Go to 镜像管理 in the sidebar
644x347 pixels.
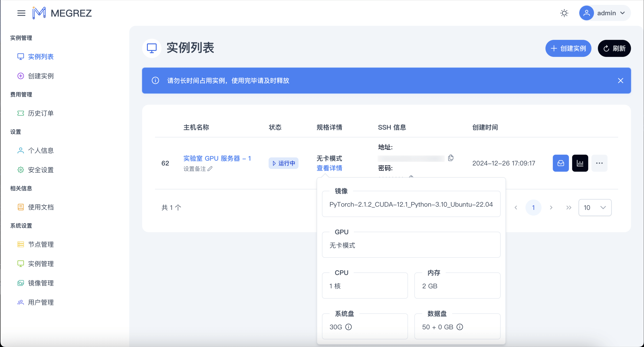tap(41, 283)
